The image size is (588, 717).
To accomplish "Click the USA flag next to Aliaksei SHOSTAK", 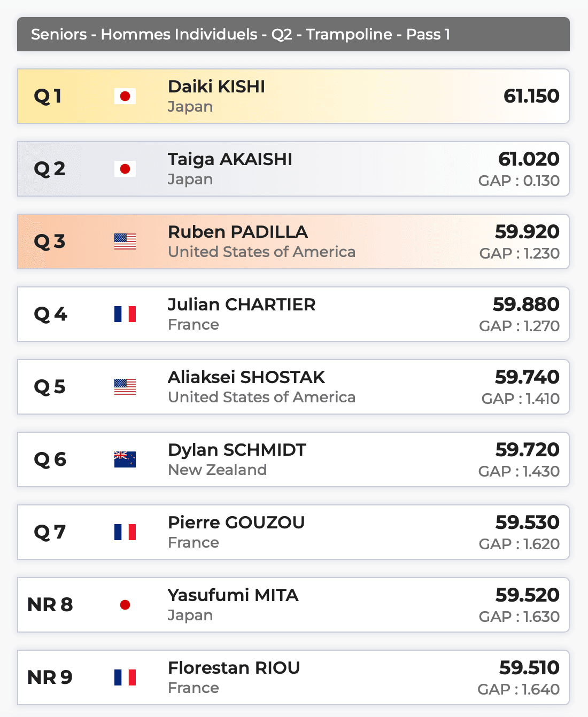I will (x=125, y=387).
